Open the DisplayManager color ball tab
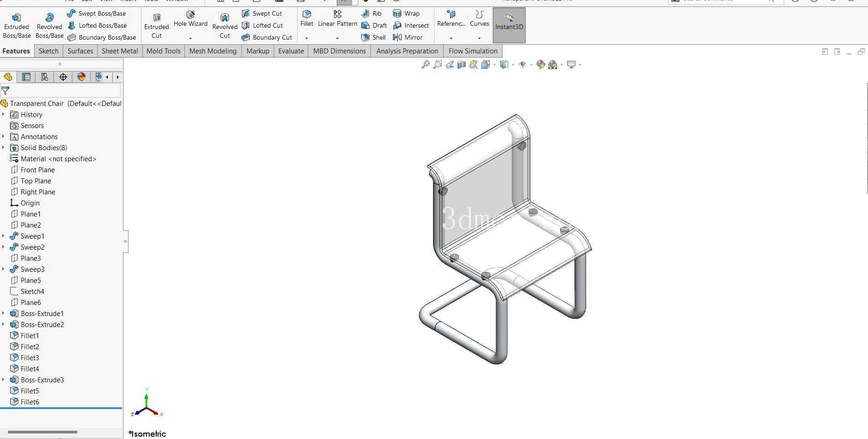Screen dimensions: 868x439 click(82, 77)
